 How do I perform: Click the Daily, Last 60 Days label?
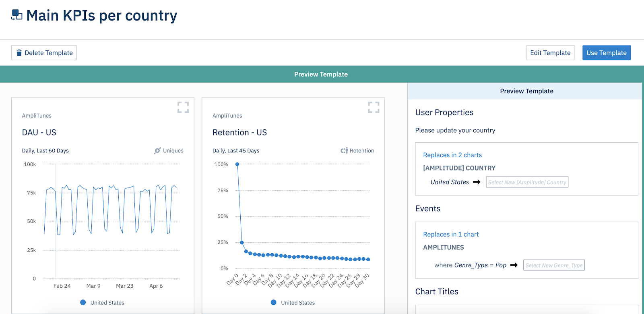tap(45, 151)
